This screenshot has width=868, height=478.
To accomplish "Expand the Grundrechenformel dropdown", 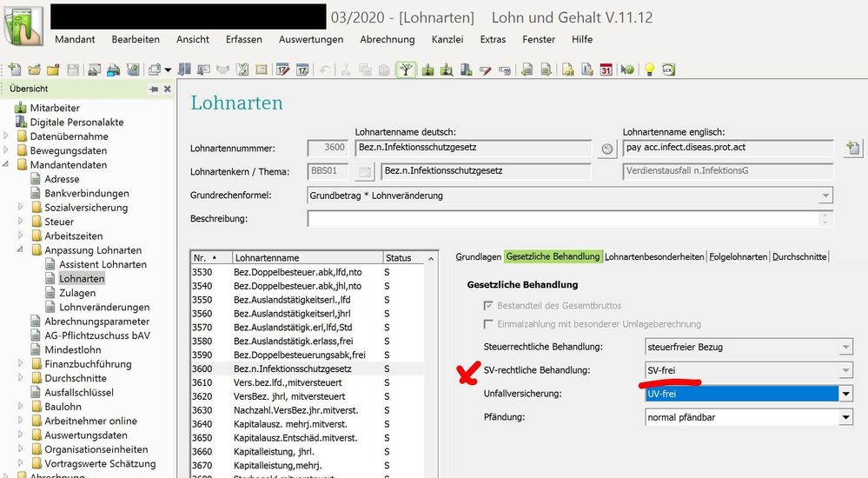I will tap(825, 196).
